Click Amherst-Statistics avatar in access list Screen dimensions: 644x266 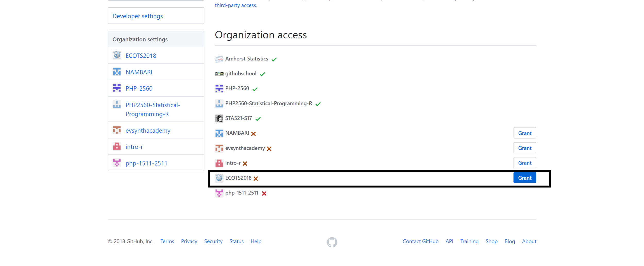point(219,59)
